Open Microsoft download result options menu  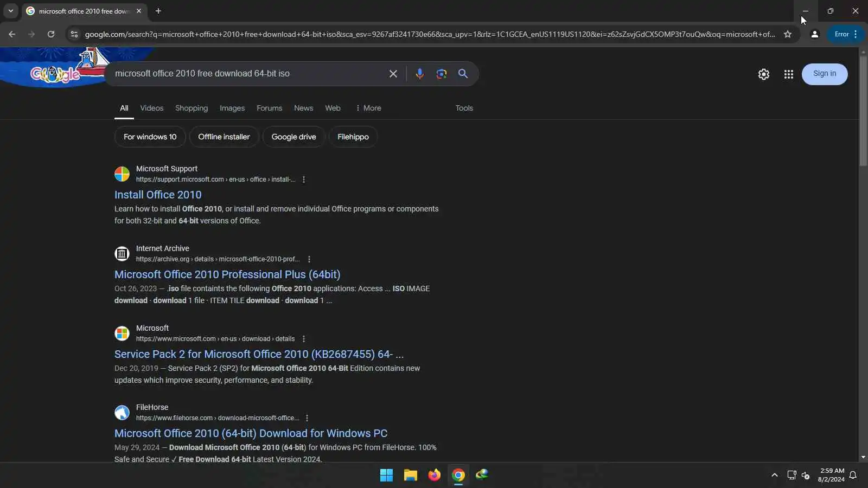[304, 339]
